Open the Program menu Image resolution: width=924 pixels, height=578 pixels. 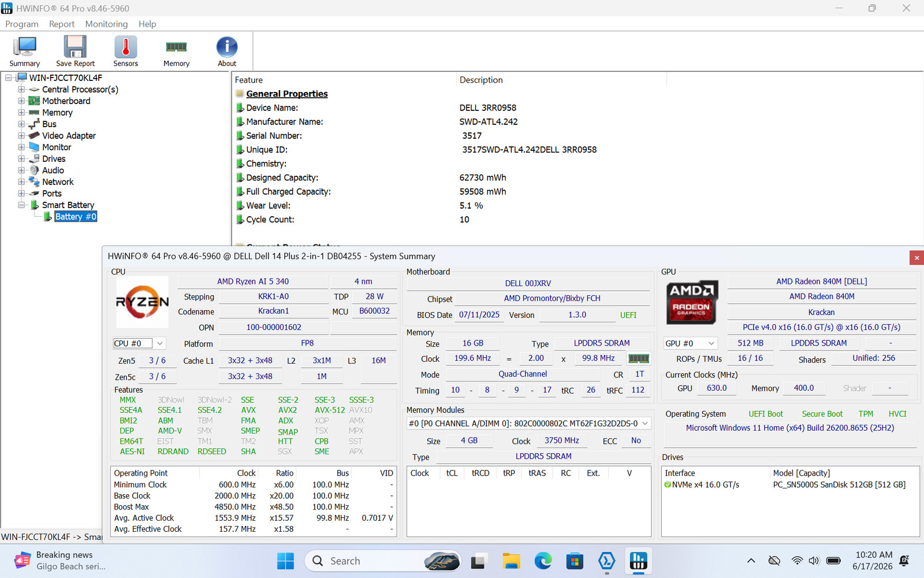coord(22,24)
